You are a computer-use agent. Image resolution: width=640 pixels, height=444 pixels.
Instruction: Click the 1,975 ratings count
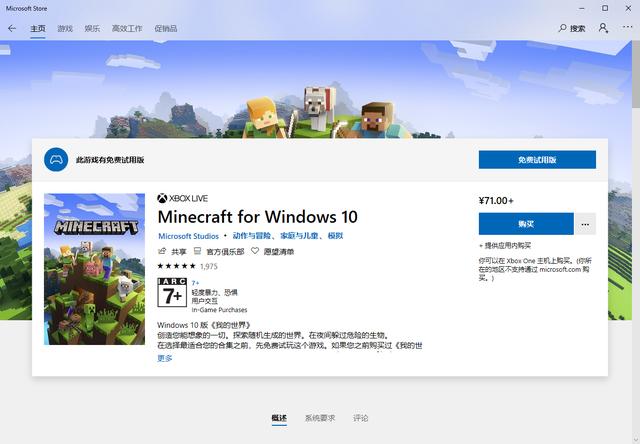(x=209, y=266)
